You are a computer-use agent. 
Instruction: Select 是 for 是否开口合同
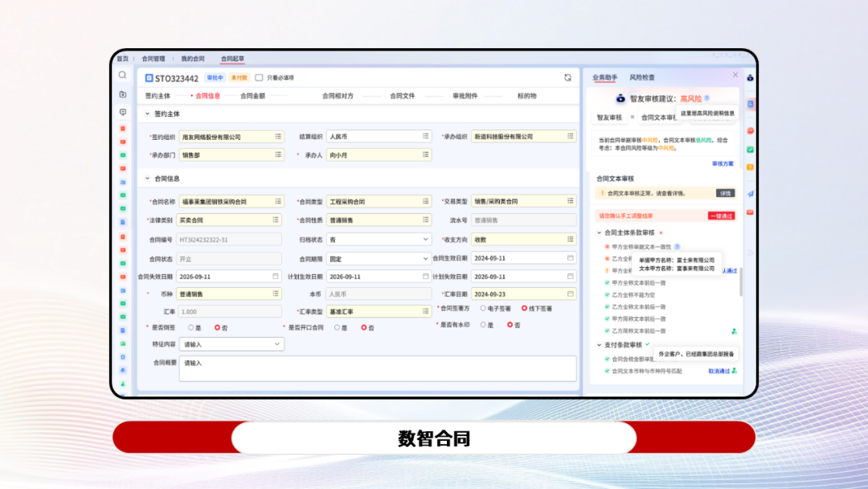pos(337,328)
